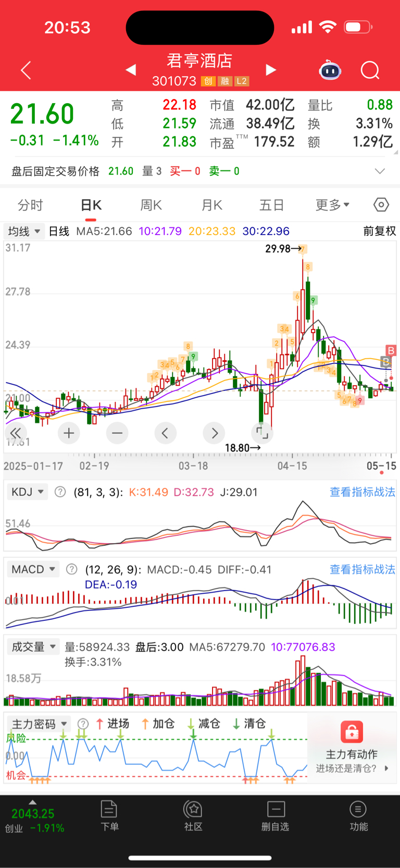Open 更多 period dropdown

click(332, 205)
